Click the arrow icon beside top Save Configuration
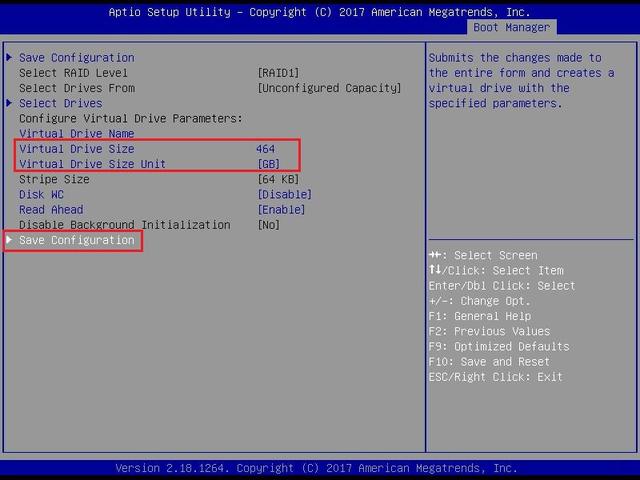This screenshot has width=640, height=480. (x=10, y=58)
